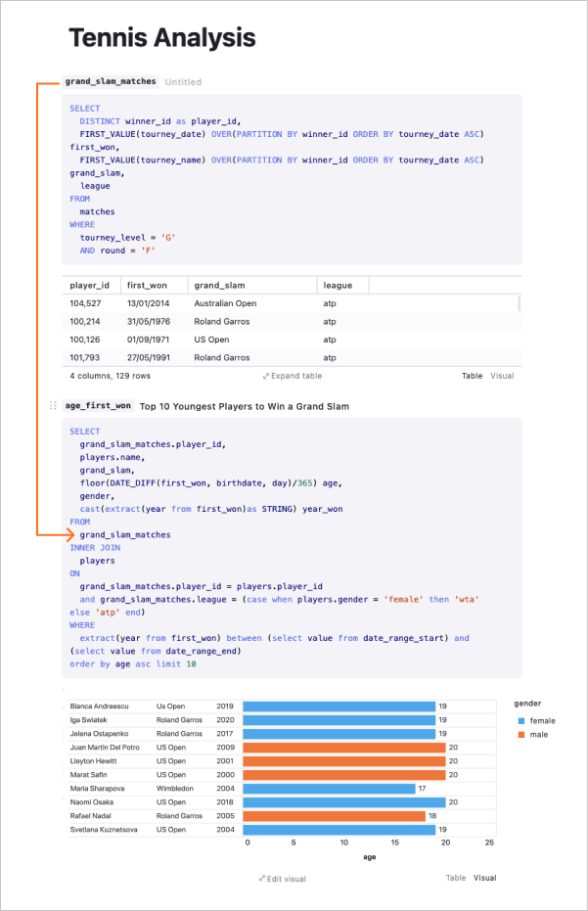Screen dimensions: 588x911
Task: Grab the drag handle beside age_first_won cell
Action: (53, 405)
